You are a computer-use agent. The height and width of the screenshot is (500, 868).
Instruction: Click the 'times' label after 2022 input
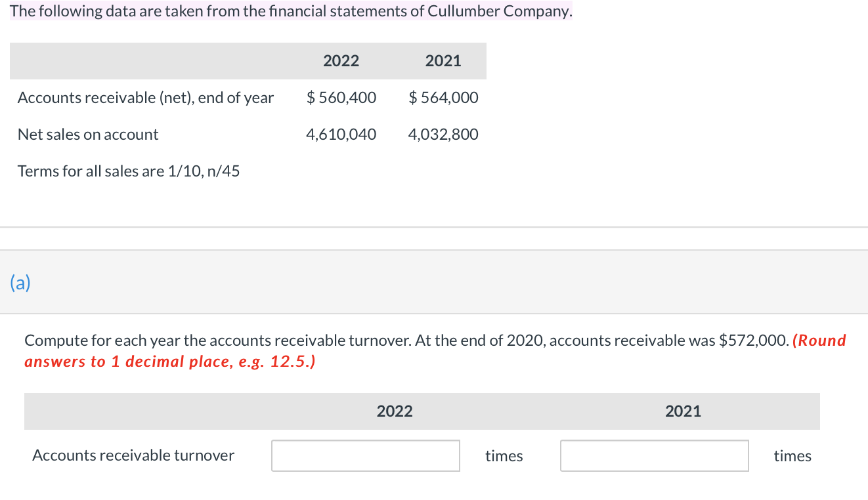pyautogui.click(x=504, y=456)
